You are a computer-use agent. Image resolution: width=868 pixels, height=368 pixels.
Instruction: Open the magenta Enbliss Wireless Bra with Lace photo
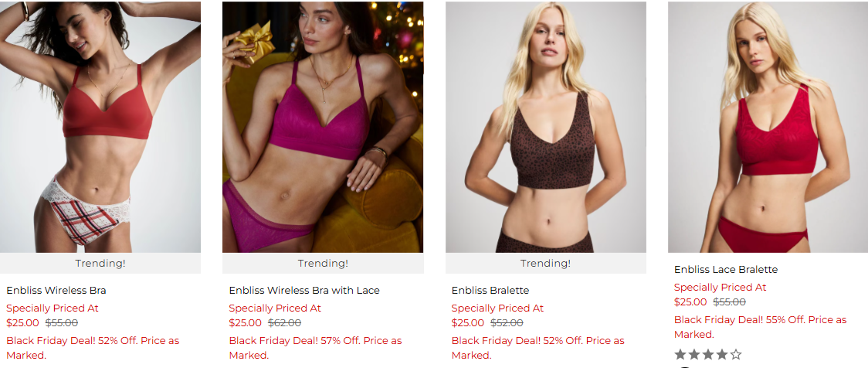323,127
